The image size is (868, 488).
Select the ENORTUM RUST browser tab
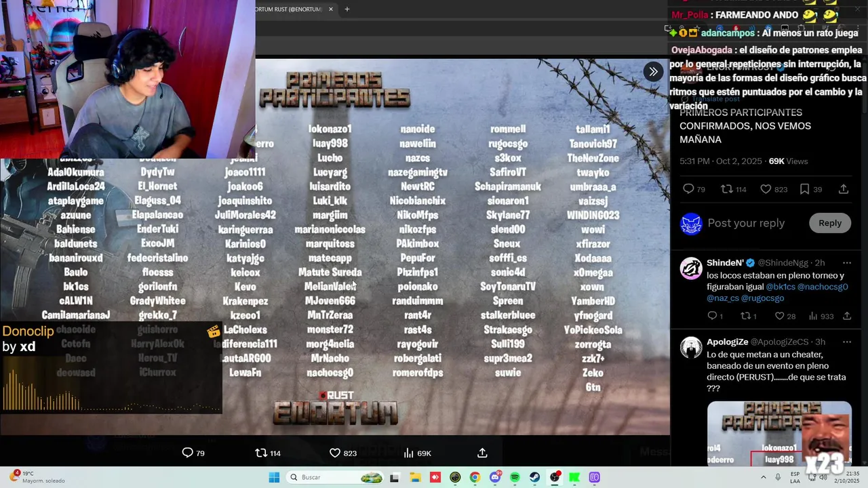(x=290, y=9)
